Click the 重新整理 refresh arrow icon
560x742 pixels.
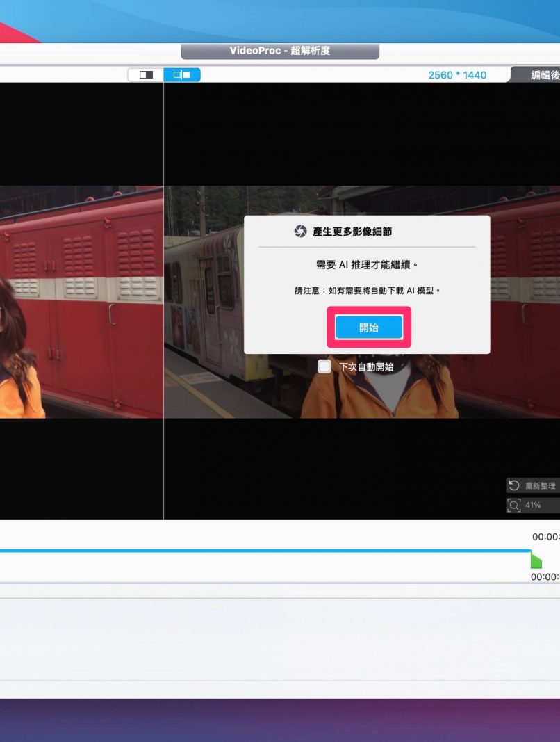tap(514, 485)
